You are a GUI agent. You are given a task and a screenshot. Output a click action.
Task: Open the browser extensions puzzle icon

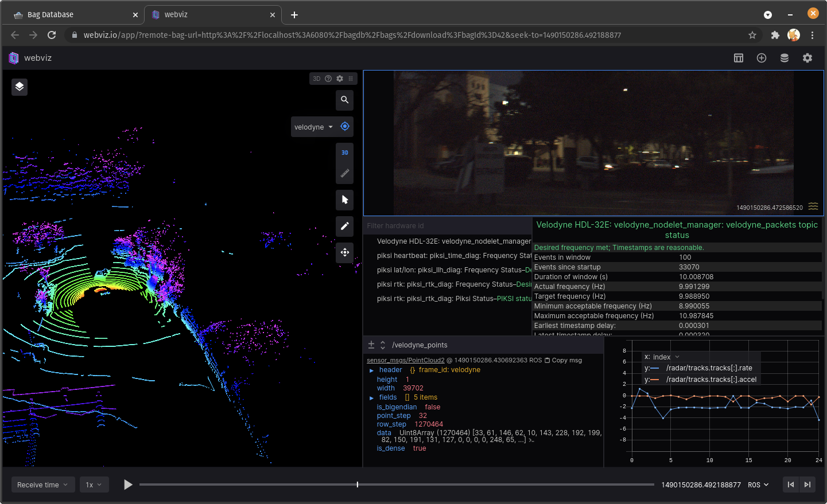click(775, 35)
